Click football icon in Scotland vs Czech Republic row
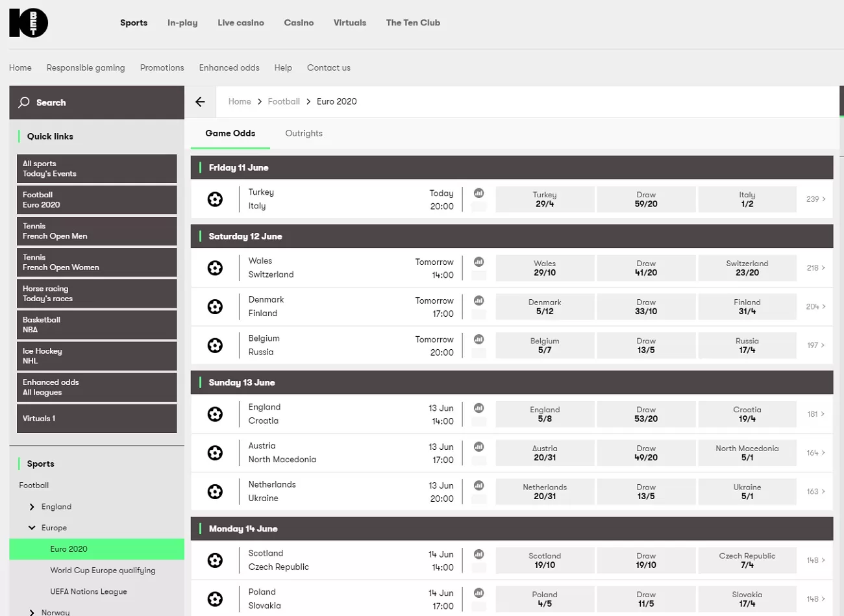The image size is (844, 616). (x=215, y=560)
